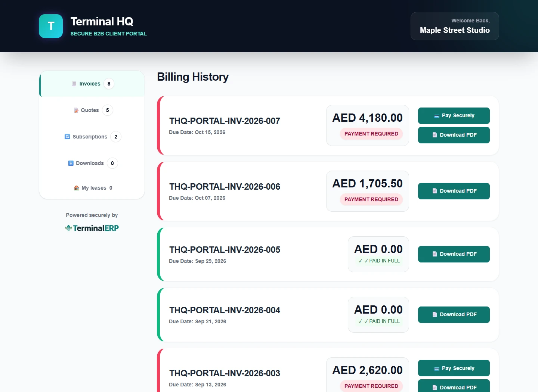Screen dimensions: 538x392
Task: Click invoice title THQ-PORTAL-INV-2026-007
Action: point(225,121)
